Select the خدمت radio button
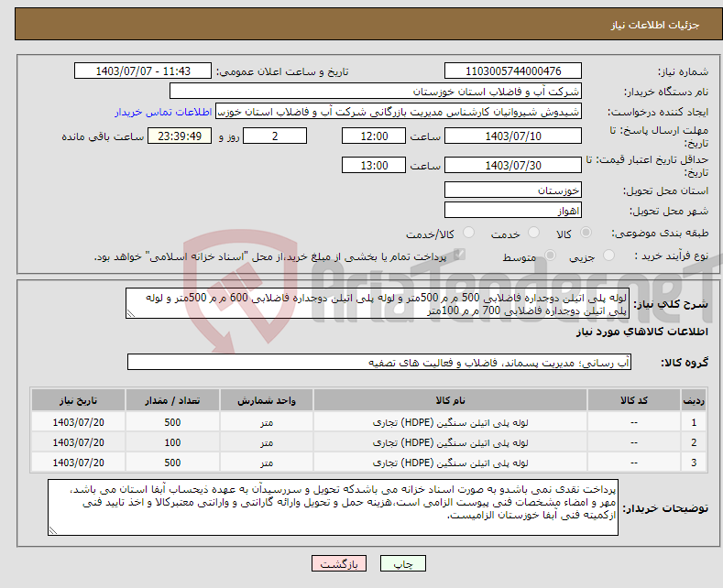The height and width of the screenshot is (588, 723). 533,233
